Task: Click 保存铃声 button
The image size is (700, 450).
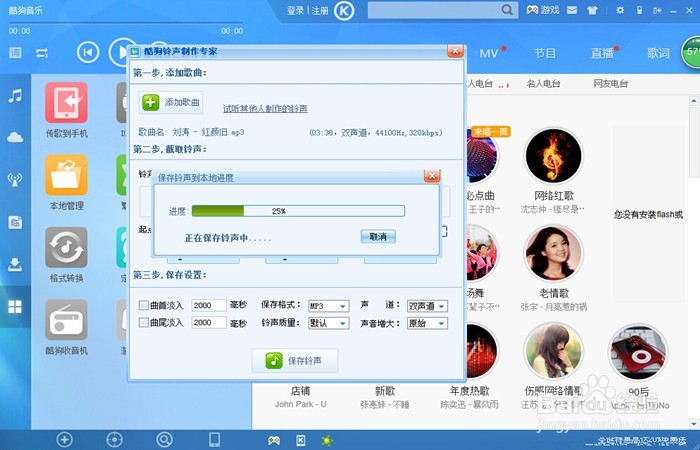Action: coord(295,360)
